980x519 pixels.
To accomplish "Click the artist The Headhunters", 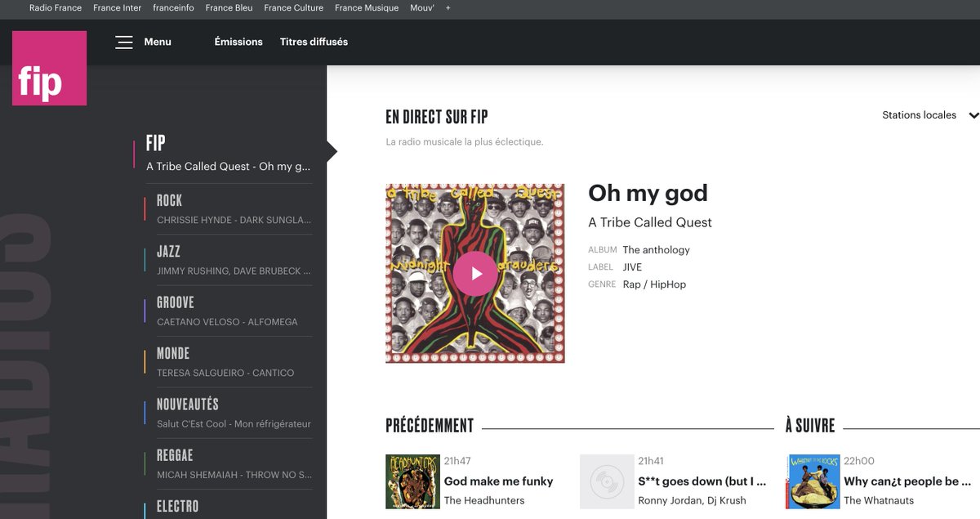I will [484, 500].
